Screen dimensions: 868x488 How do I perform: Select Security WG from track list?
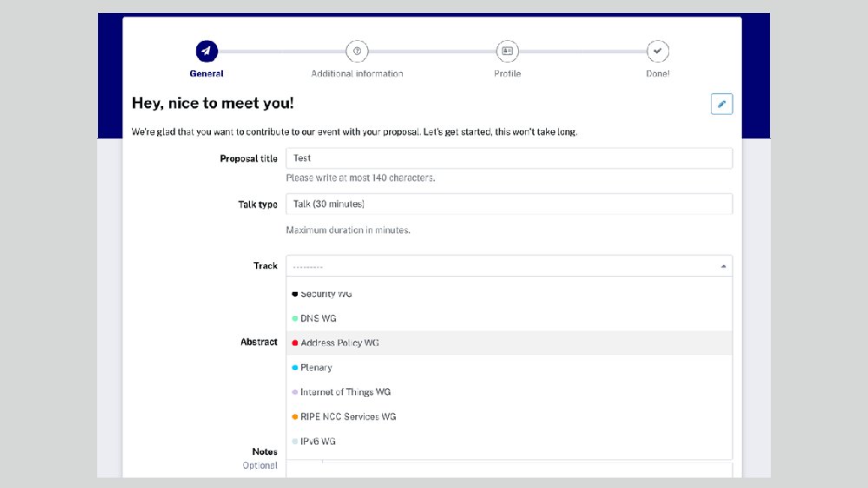[x=326, y=294]
